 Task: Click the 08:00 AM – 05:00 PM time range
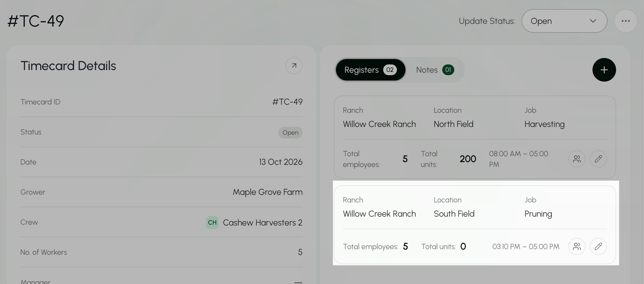[x=519, y=159]
